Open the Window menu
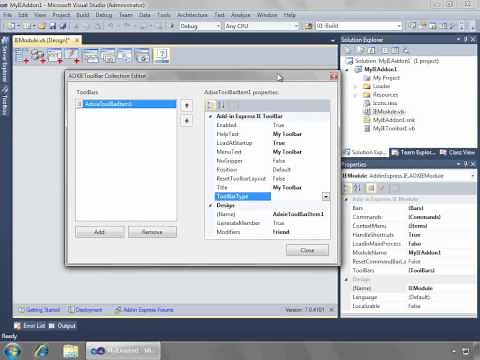Viewport: 480px width, 360px height. click(x=267, y=15)
